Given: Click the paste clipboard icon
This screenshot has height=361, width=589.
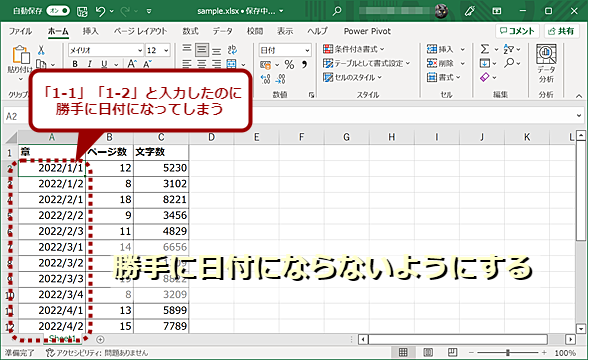Looking at the screenshot, I should tap(21, 54).
